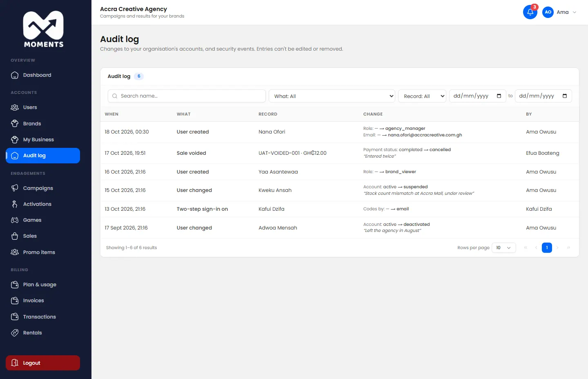
Task: Click the Plan & usage wallet icon
Action: (15, 285)
